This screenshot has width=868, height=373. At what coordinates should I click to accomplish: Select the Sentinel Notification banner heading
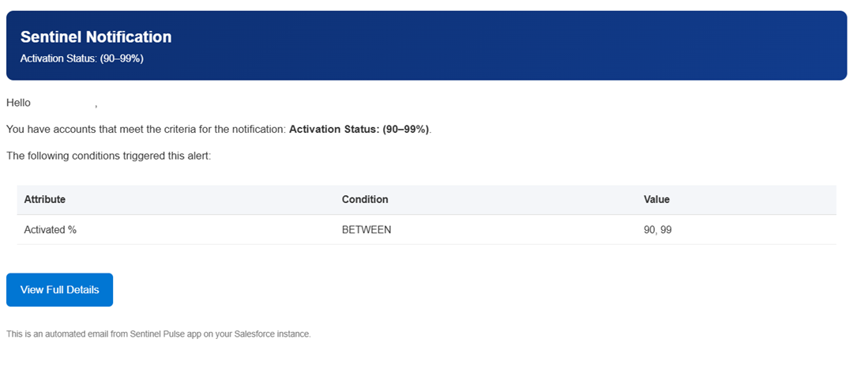(96, 37)
